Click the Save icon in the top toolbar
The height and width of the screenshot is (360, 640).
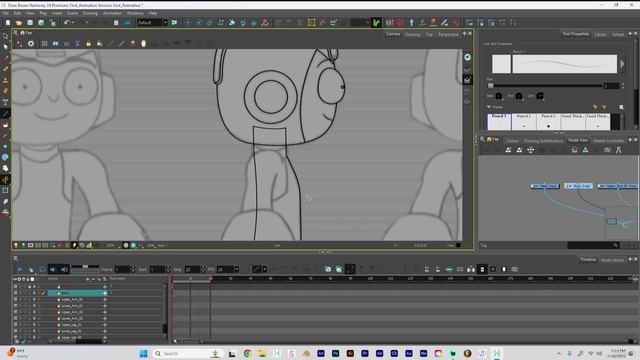(x=30, y=23)
